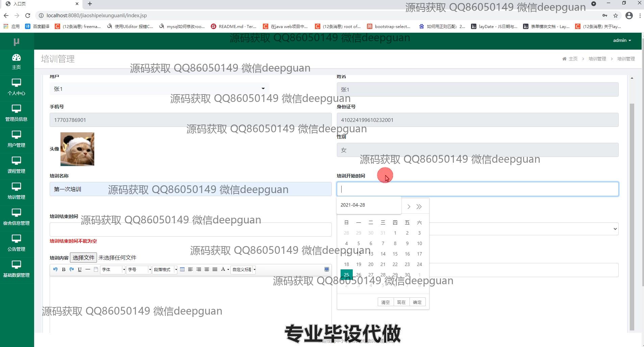Click 现在 to pick the current time
This screenshot has height=347, width=644.
[401, 302]
